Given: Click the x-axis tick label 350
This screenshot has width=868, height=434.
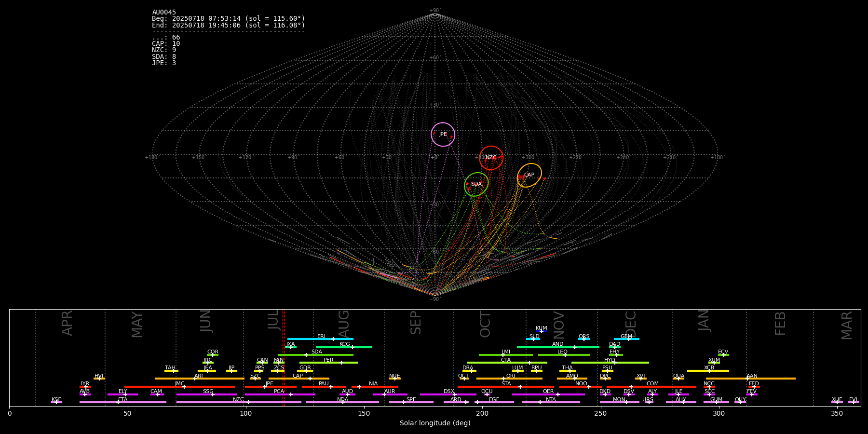Looking at the screenshot, I should (x=837, y=413).
